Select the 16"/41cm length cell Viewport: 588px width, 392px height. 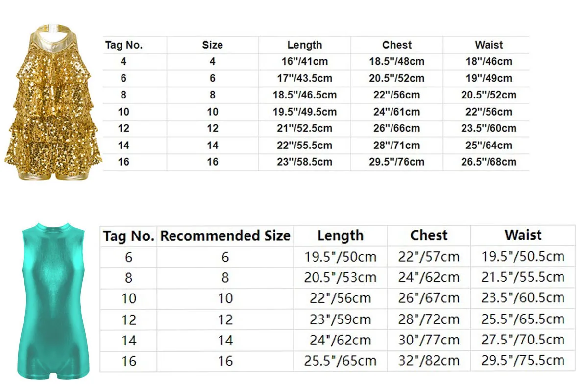[304, 62]
